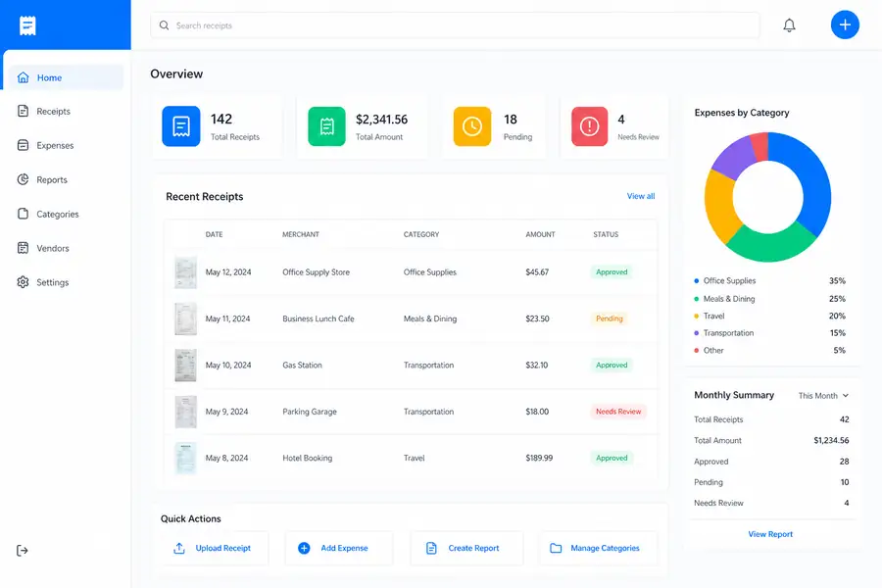This screenshot has width=882, height=588.
Task: Click the Manage Categories button
Action: tap(598, 548)
